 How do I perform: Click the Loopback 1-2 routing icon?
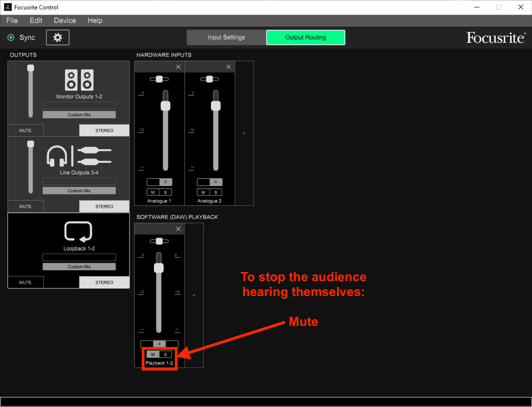78,232
